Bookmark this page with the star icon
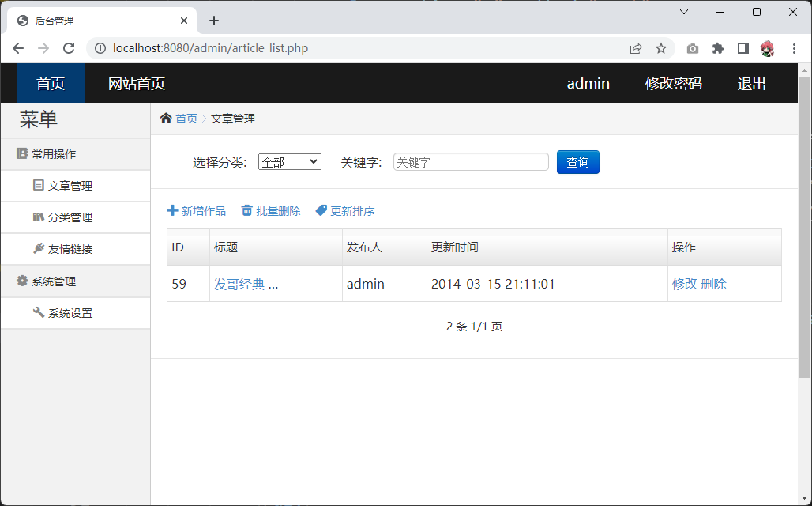812x506 pixels. tap(661, 48)
